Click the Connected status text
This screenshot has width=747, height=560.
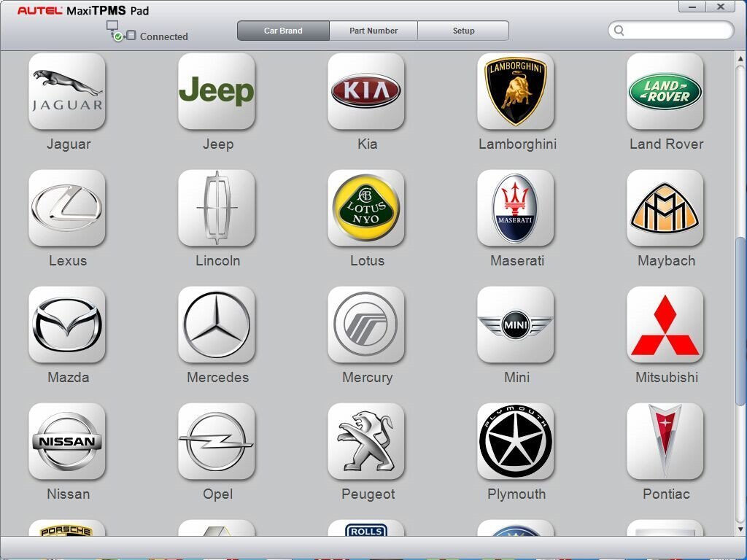[x=164, y=36]
